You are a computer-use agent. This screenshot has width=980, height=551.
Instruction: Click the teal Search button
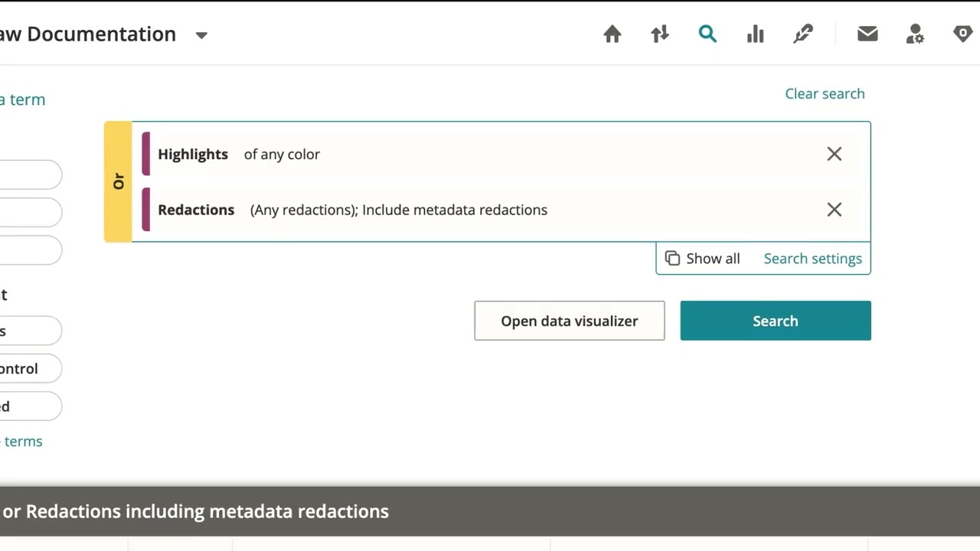(776, 321)
